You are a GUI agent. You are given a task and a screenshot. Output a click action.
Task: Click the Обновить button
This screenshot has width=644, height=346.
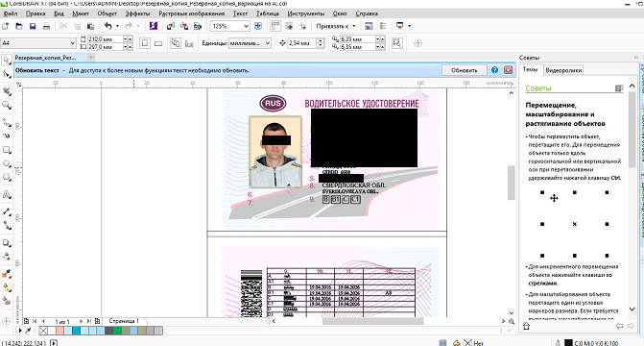coord(465,70)
